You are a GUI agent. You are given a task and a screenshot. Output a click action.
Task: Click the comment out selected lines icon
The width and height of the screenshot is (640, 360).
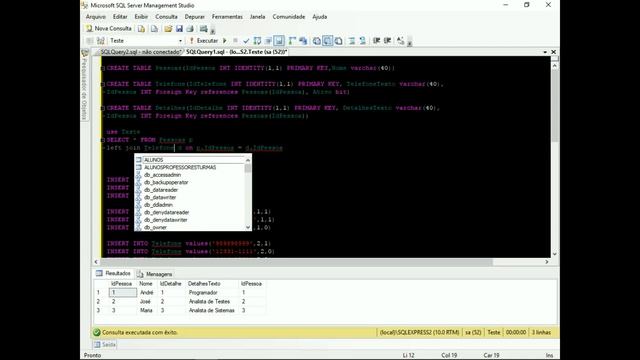(x=351, y=41)
